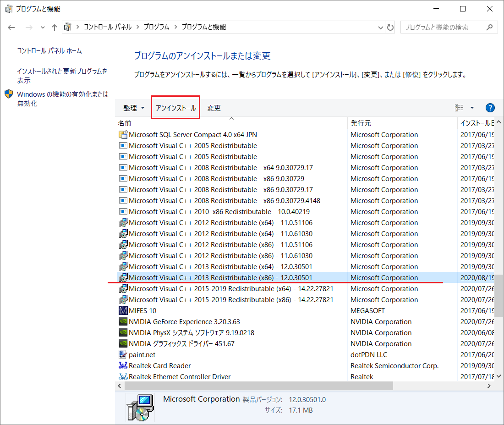Sort by 発行元 column header

pos(361,123)
